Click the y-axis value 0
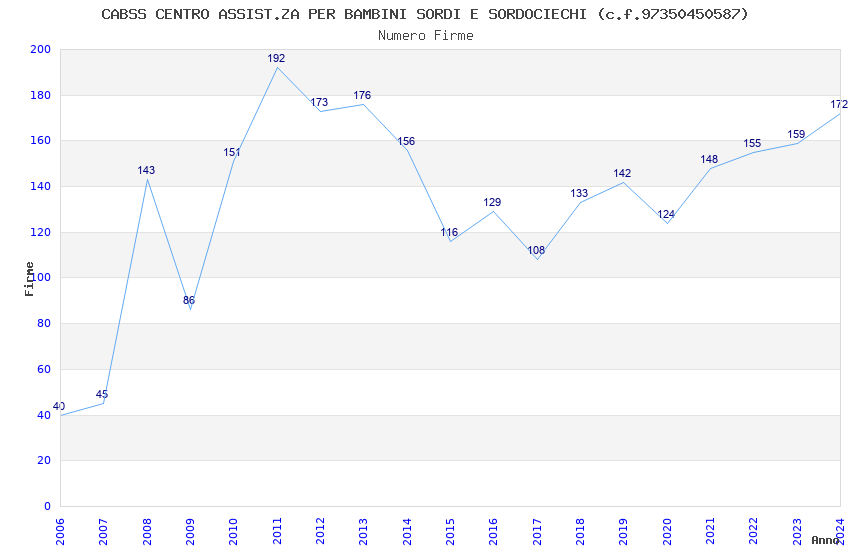Image resolution: width=850 pixels, height=550 pixels. (x=48, y=507)
